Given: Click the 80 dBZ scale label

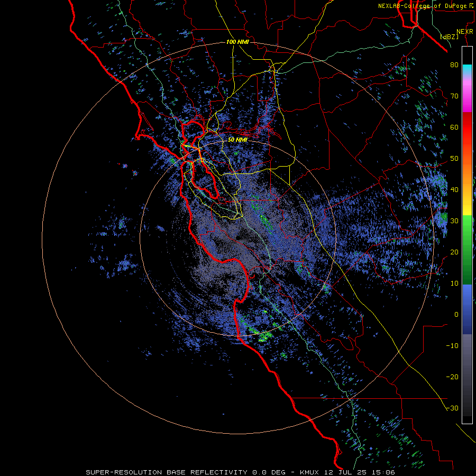Looking at the screenshot, I should pyautogui.click(x=454, y=65).
